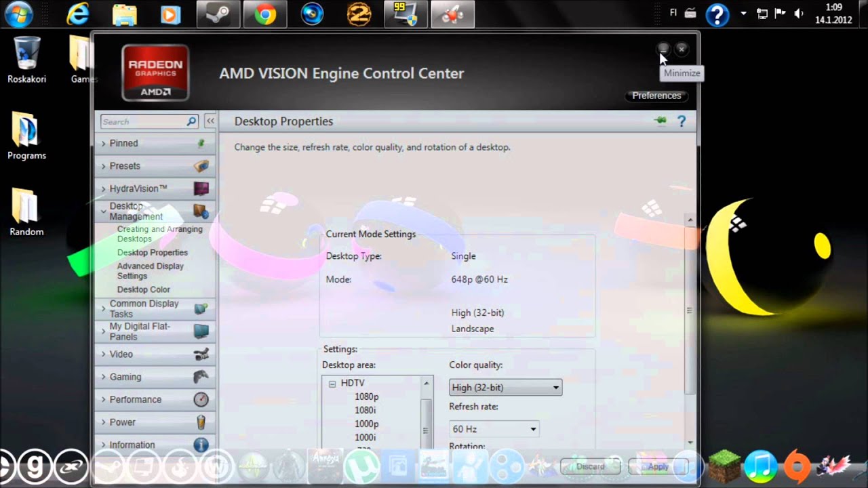Click the Presets panel icon

click(201, 166)
